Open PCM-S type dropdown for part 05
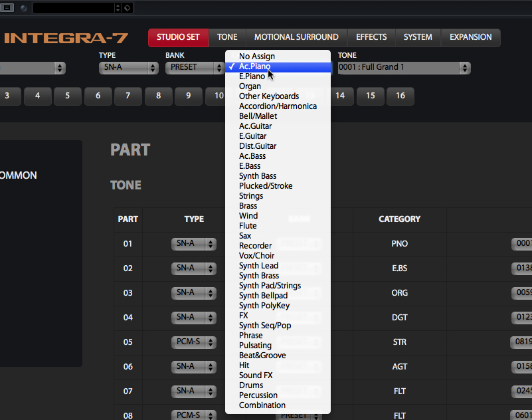The height and width of the screenshot is (420, 532). (194, 342)
